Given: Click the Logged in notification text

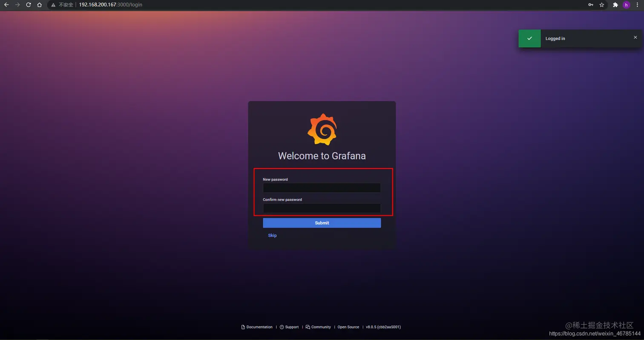Looking at the screenshot, I should (x=555, y=38).
